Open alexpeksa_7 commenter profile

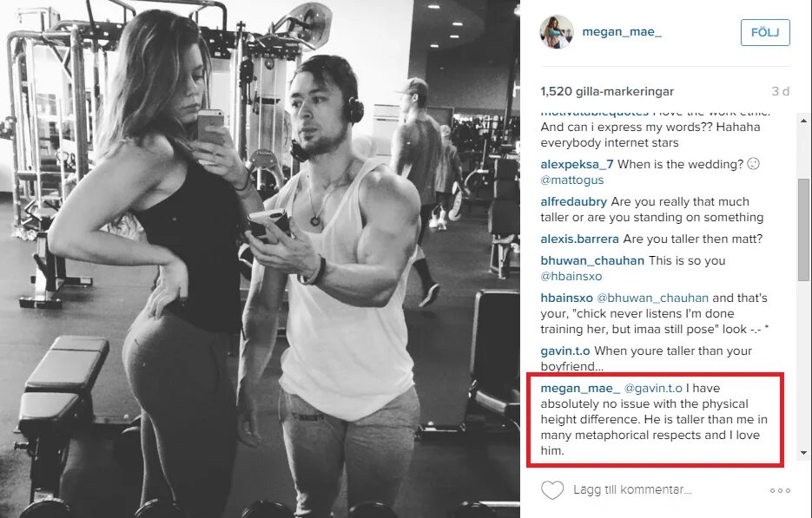click(577, 165)
